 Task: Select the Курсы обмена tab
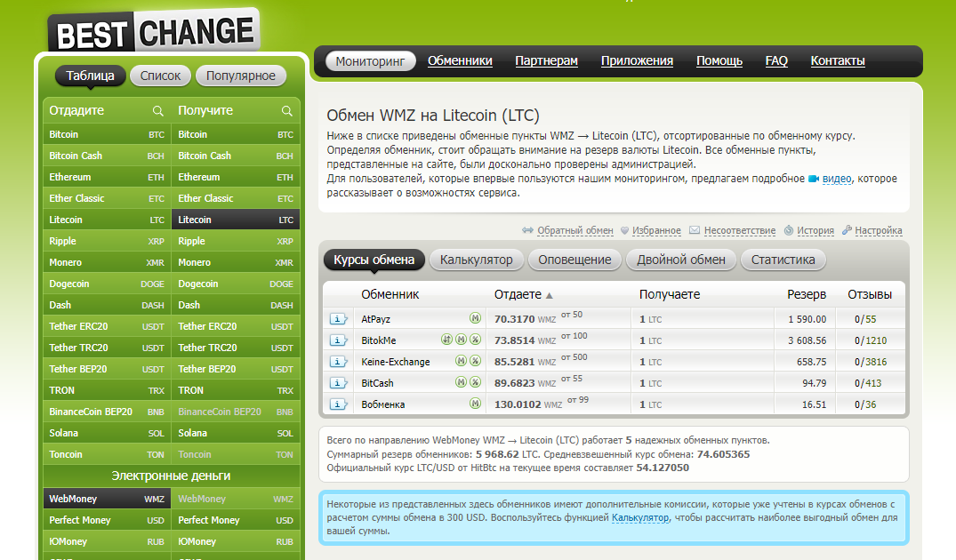pos(374,260)
